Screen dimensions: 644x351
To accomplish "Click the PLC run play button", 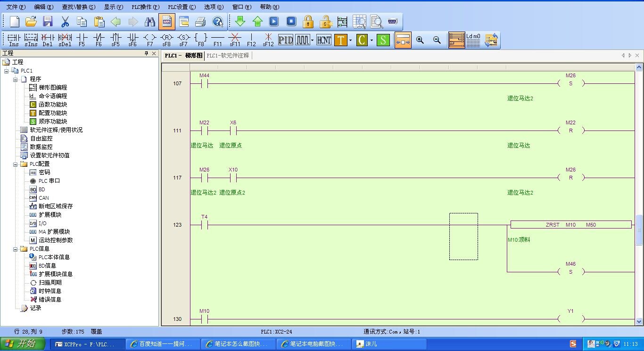I will [x=274, y=22].
